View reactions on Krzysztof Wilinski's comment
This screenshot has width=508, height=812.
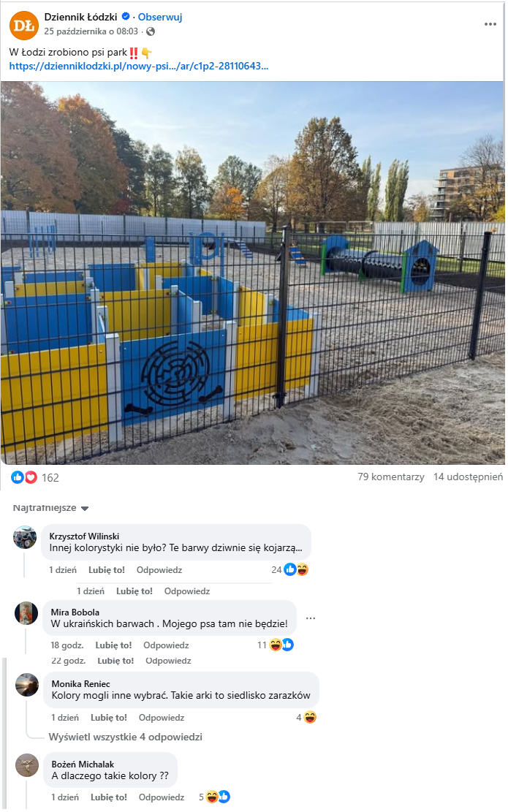point(290,570)
